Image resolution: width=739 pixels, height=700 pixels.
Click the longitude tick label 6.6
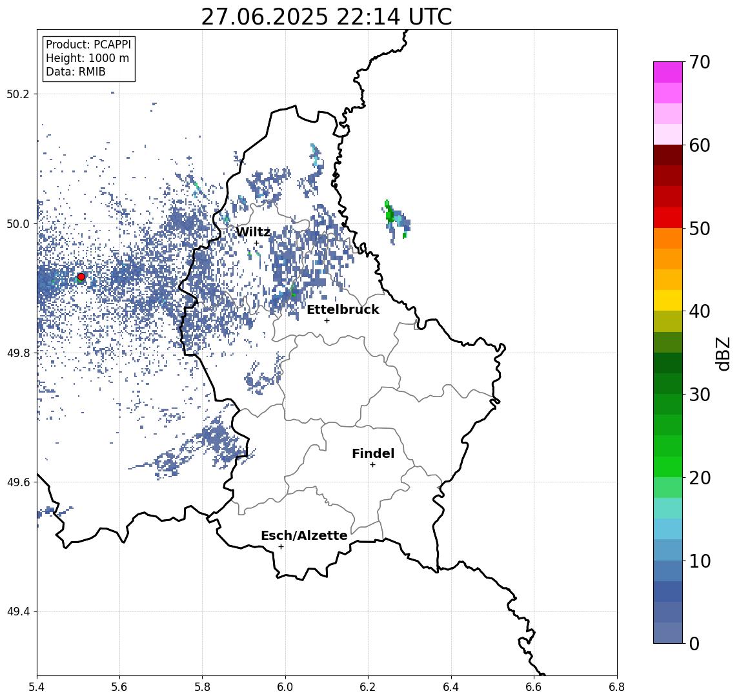pos(534,687)
